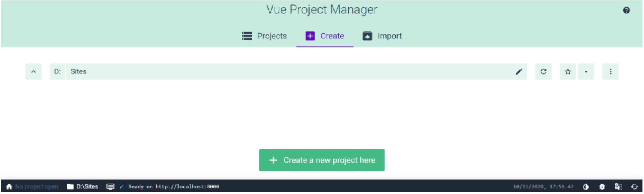Open the translate icon in the status bar
The width and height of the screenshot is (644, 194).
pos(618,187)
